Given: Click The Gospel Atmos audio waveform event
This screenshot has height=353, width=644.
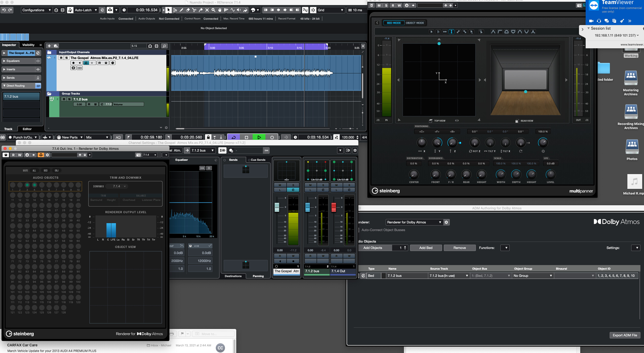Looking at the screenshot, I should coord(266,73).
